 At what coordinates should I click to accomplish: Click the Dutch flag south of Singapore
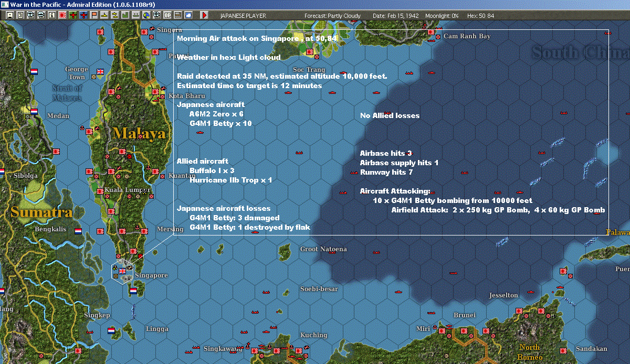click(x=133, y=290)
